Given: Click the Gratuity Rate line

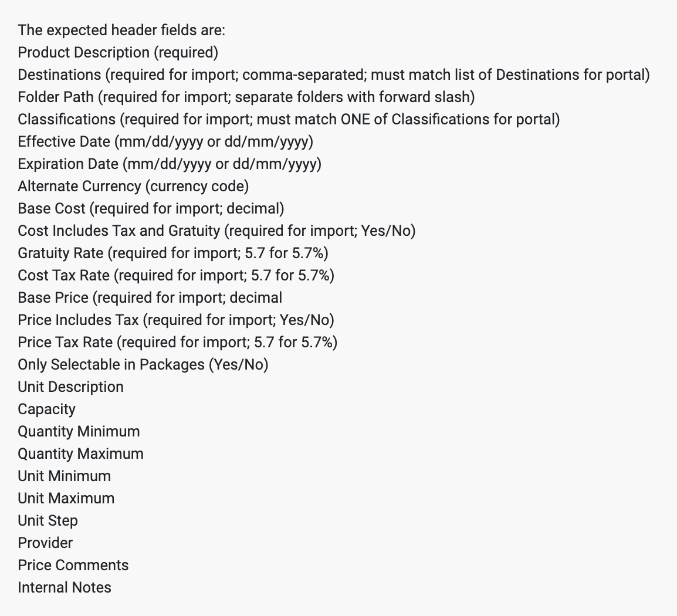Looking at the screenshot, I should (173, 253).
